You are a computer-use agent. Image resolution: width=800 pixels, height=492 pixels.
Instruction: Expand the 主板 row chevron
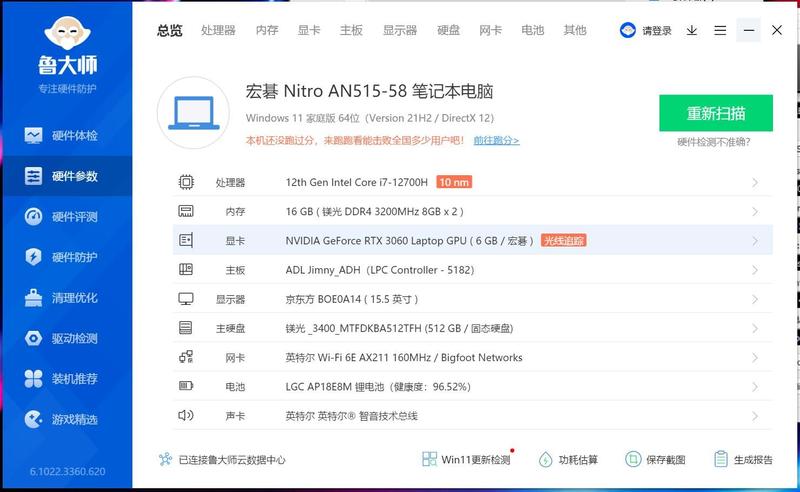click(755, 270)
